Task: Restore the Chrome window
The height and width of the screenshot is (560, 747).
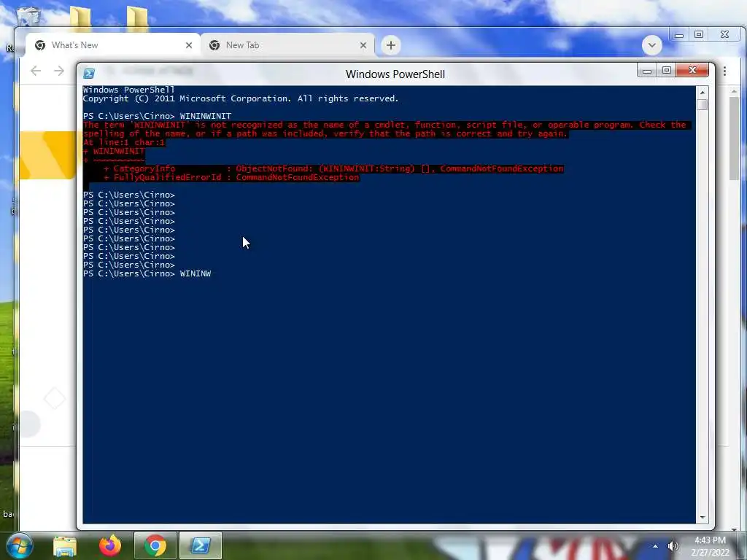Action: pyautogui.click(x=699, y=35)
